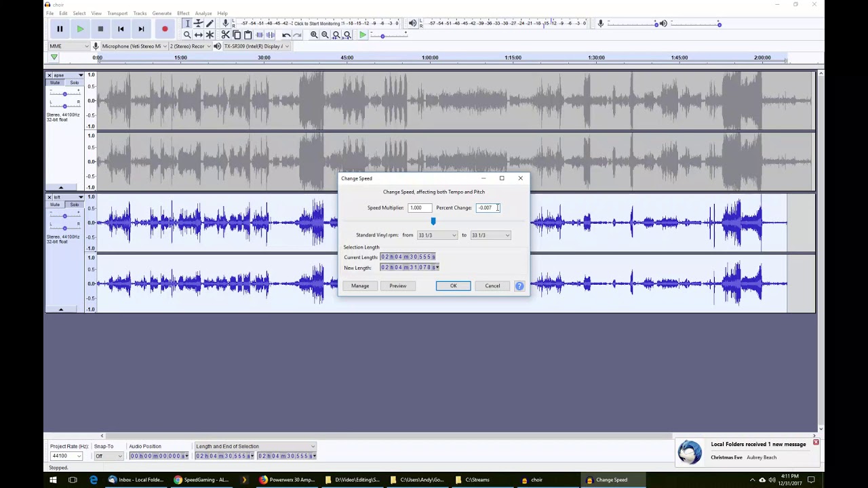
Task: Open the Project Rate 44100 dropdown
Action: tap(66, 456)
